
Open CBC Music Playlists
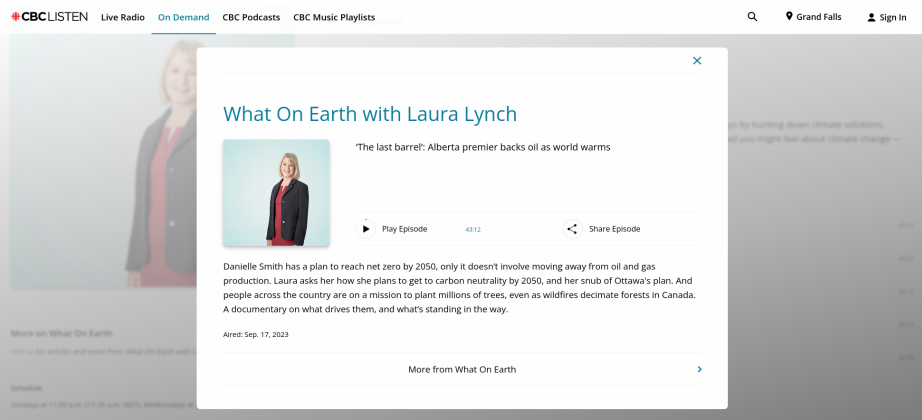coord(334,17)
